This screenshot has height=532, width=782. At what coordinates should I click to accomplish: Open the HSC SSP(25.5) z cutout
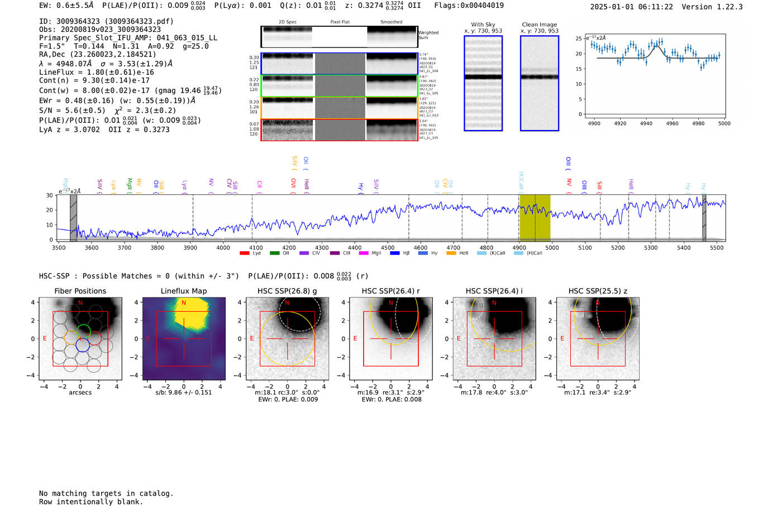coord(598,339)
